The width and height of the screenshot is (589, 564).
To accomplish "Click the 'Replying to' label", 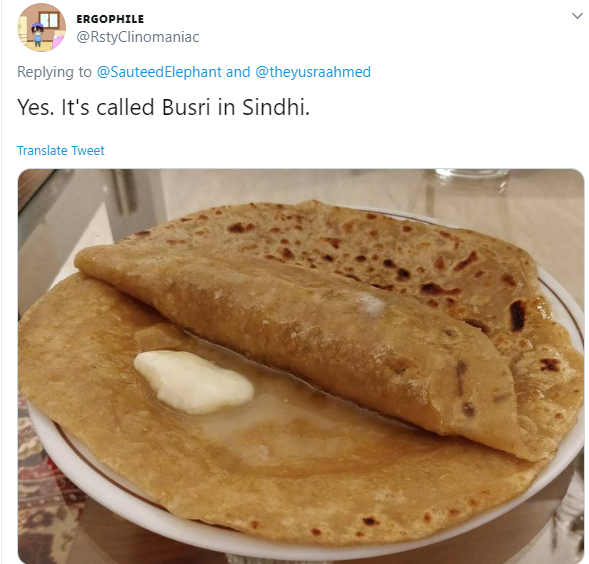I will tap(54, 72).
